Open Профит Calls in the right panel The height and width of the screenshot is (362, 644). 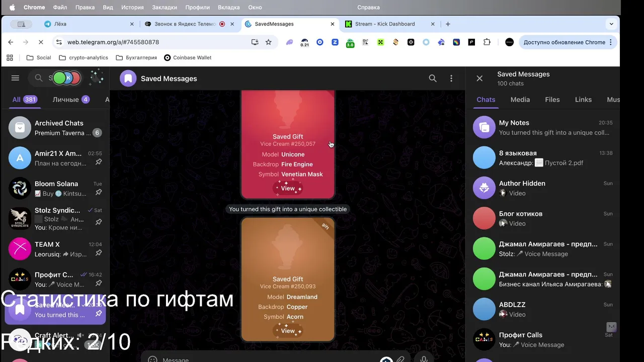[x=543, y=339]
